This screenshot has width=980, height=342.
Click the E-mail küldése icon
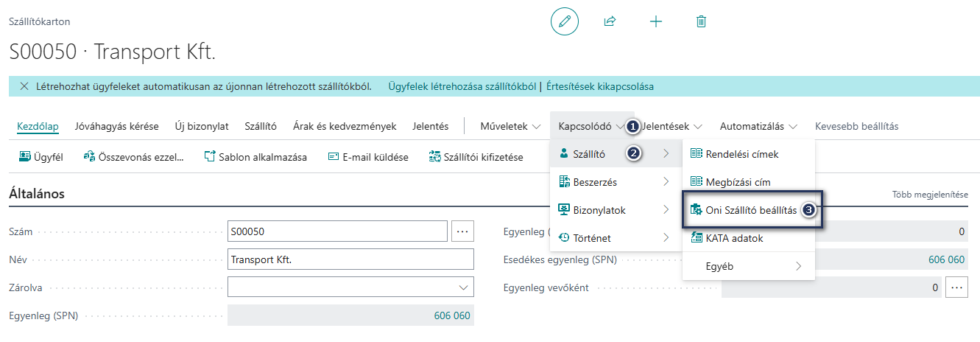tap(334, 156)
